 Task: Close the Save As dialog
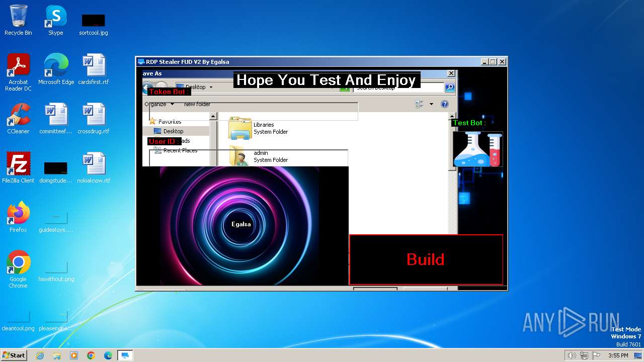451,73
